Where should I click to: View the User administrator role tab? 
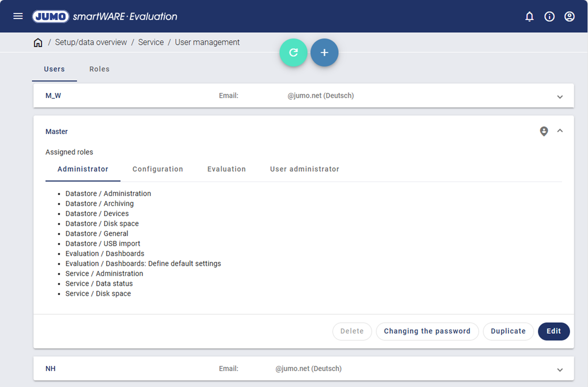click(304, 169)
